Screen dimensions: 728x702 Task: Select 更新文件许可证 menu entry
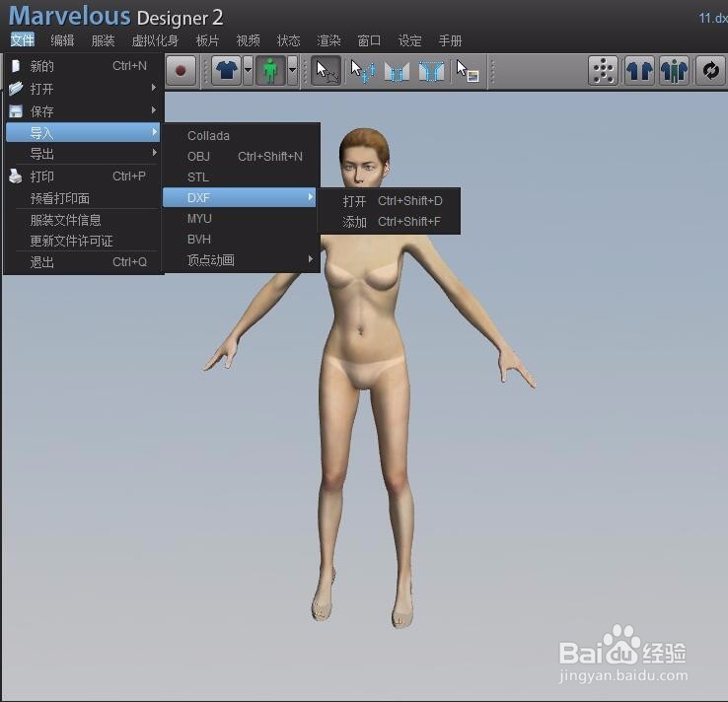(x=84, y=241)
